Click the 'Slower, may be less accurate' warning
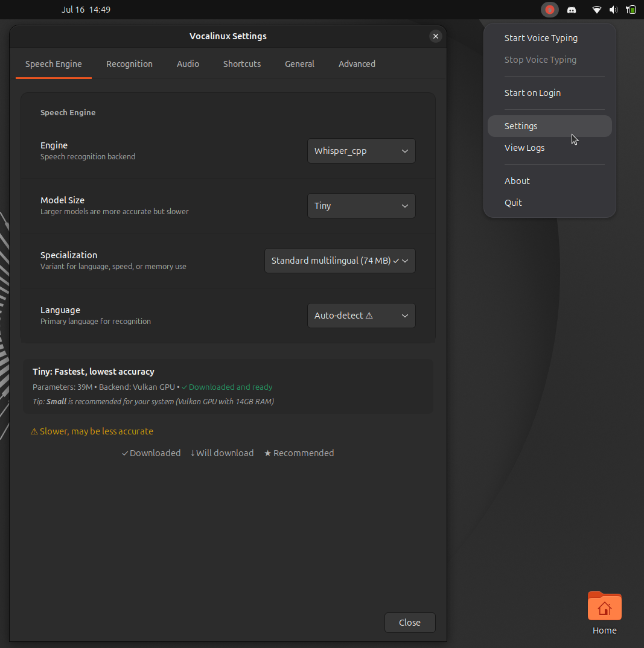The image size is (644, 648). pos(92,431)
